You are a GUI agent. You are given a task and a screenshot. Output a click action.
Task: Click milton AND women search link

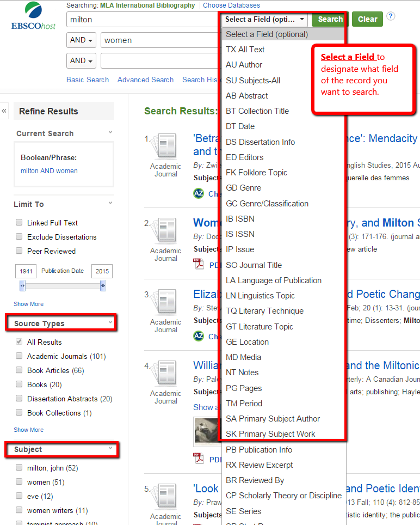tap(49, 171)
